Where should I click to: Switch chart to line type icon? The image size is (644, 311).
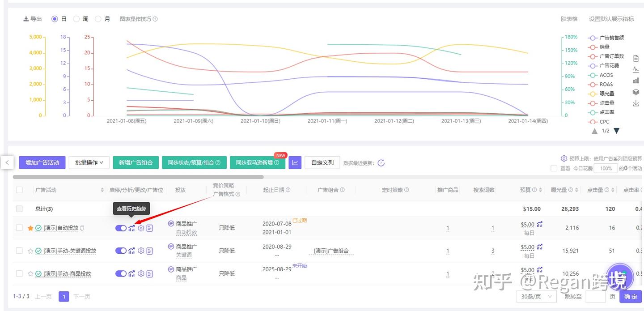pos(636,69)
